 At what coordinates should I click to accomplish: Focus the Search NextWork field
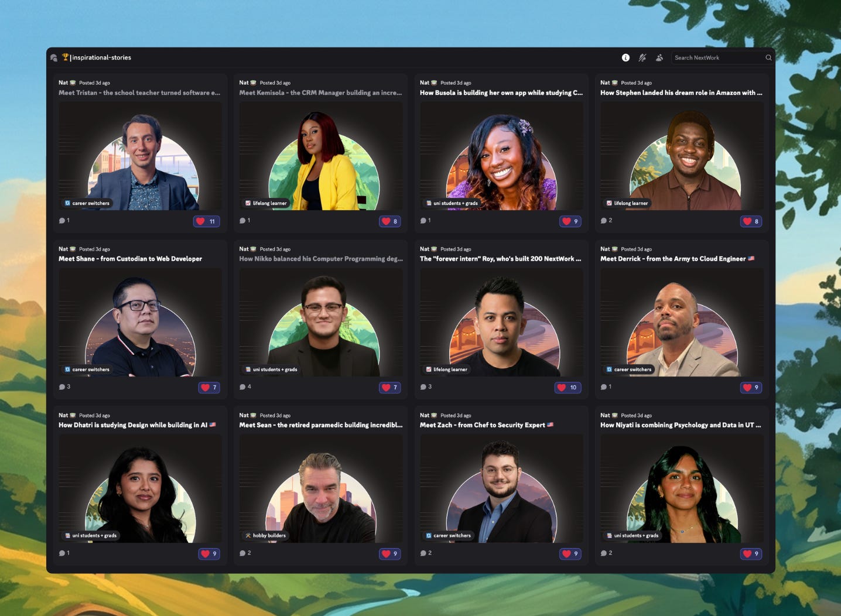[722, 57]
